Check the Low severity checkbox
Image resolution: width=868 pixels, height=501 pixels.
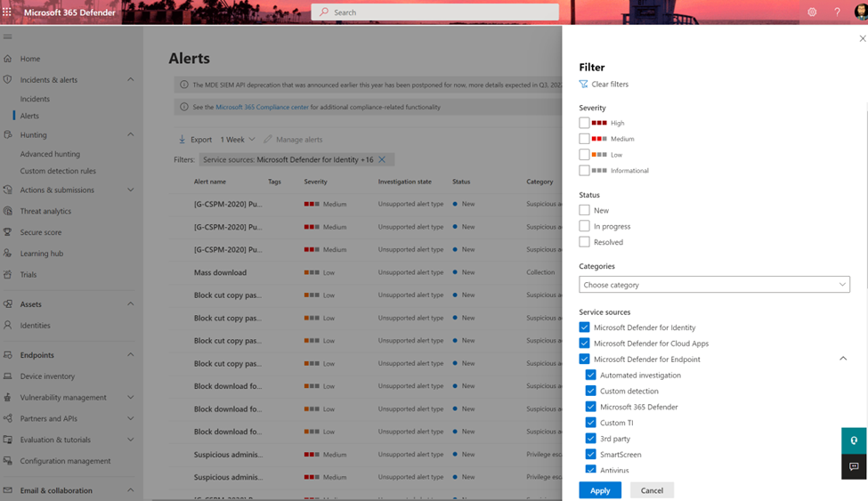(x=584, y=155)
